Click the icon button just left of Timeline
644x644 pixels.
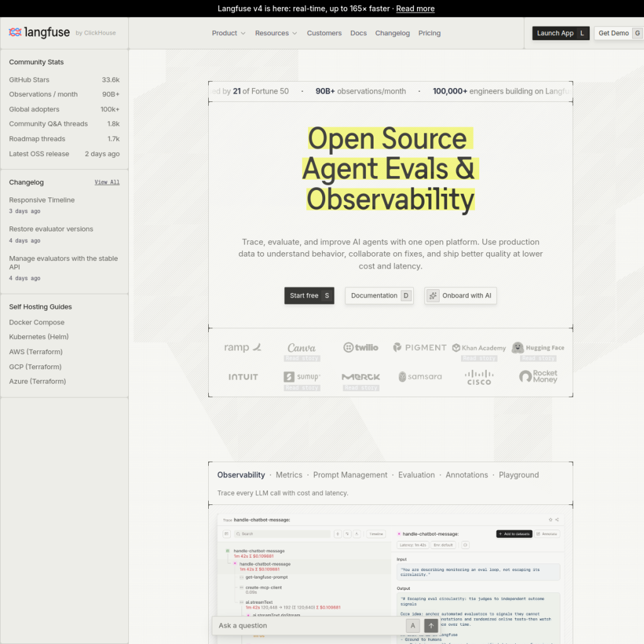357,534
